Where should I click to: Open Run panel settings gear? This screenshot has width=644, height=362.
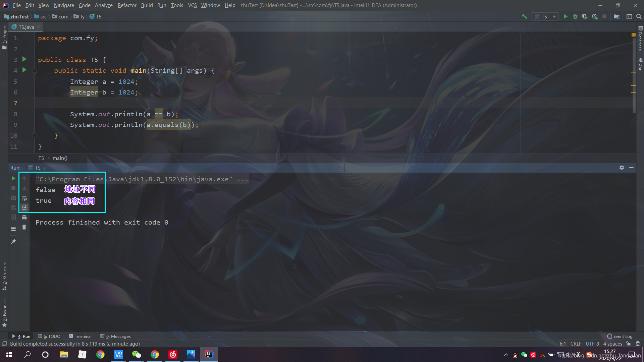(x=622, y=168)
